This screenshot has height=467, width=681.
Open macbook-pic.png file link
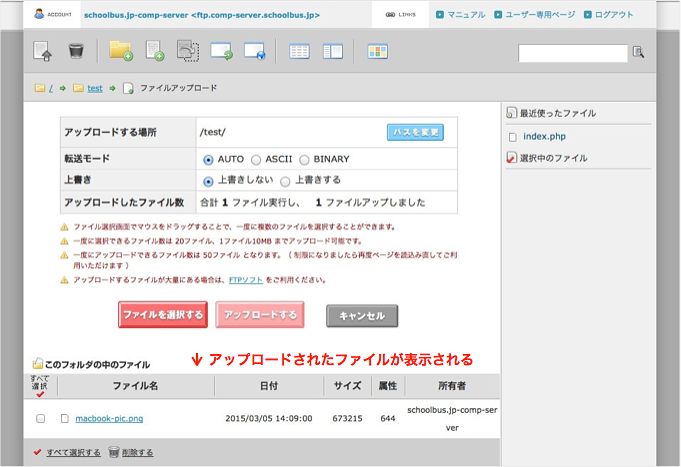(109, 418)
